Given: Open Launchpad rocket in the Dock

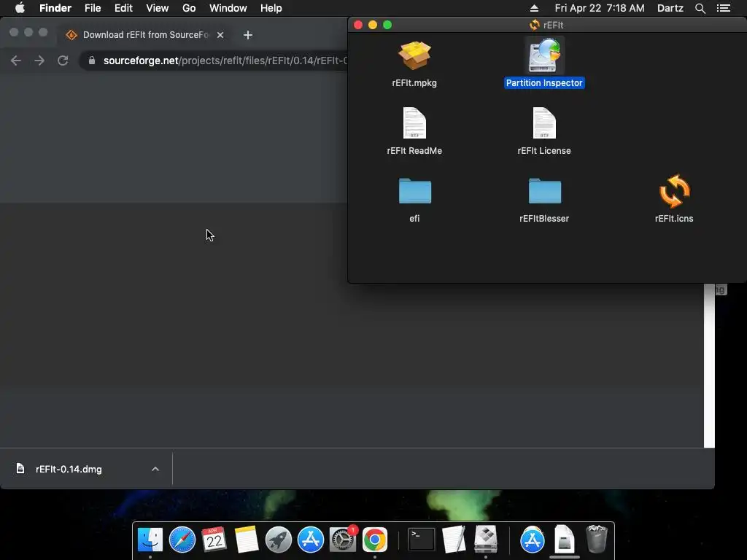Looking at the screenshot, I should point(279,540).
